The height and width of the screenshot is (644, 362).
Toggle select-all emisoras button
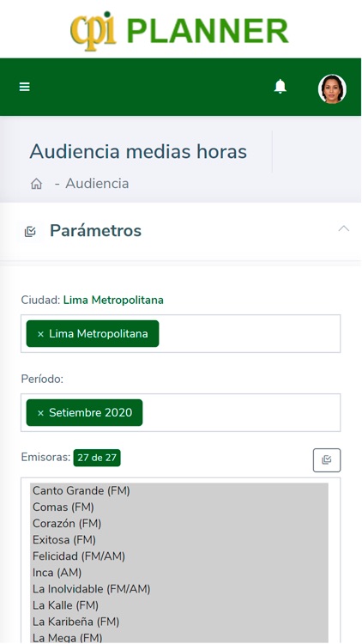coord(327,460)
